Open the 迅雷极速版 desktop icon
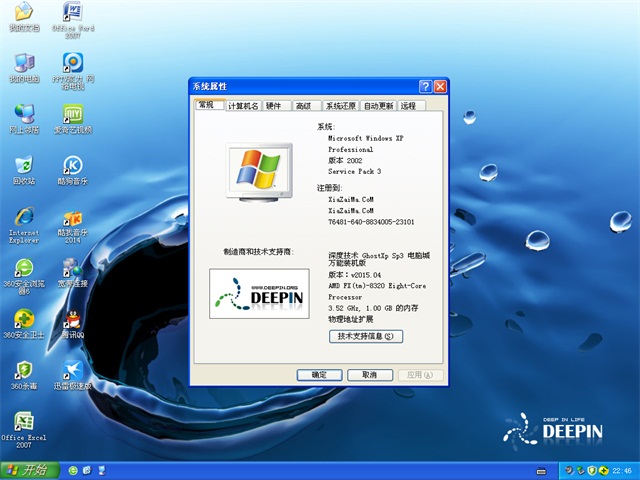The width and height of the screenshot is (640, 480). (72, 371)
